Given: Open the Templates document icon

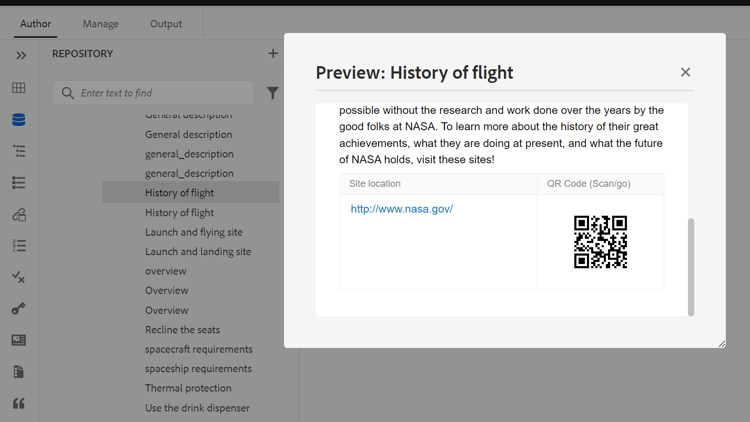Looking at the screenshot, I should (19, 372).
